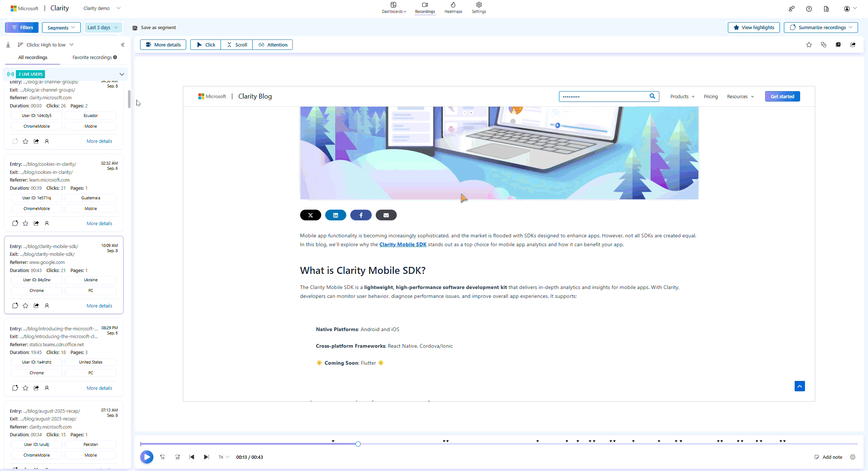Open the Clicks: High to low sort dropdown

point(46,45)
